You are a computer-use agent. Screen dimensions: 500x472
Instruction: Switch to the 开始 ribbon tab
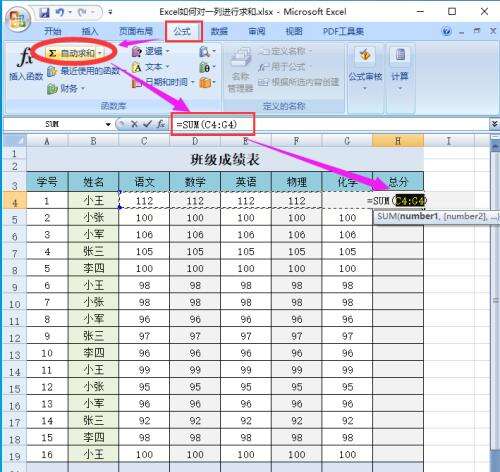coord(53,31)
